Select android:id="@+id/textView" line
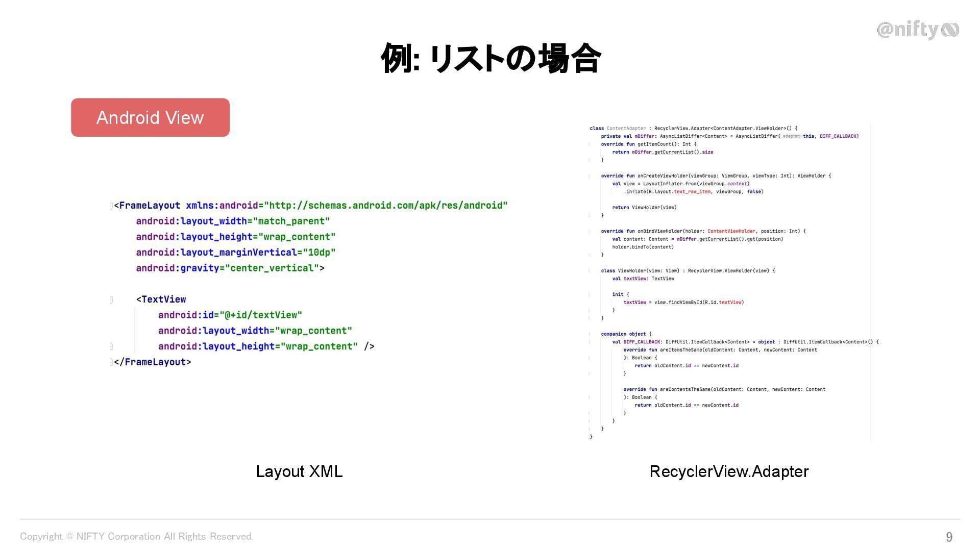The image size is (980, 551). click(230, 315)
